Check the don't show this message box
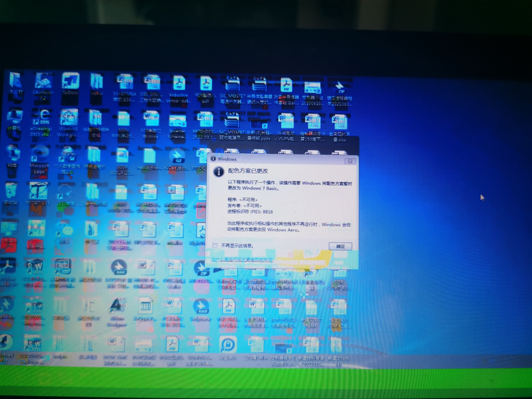 [215, 246]
